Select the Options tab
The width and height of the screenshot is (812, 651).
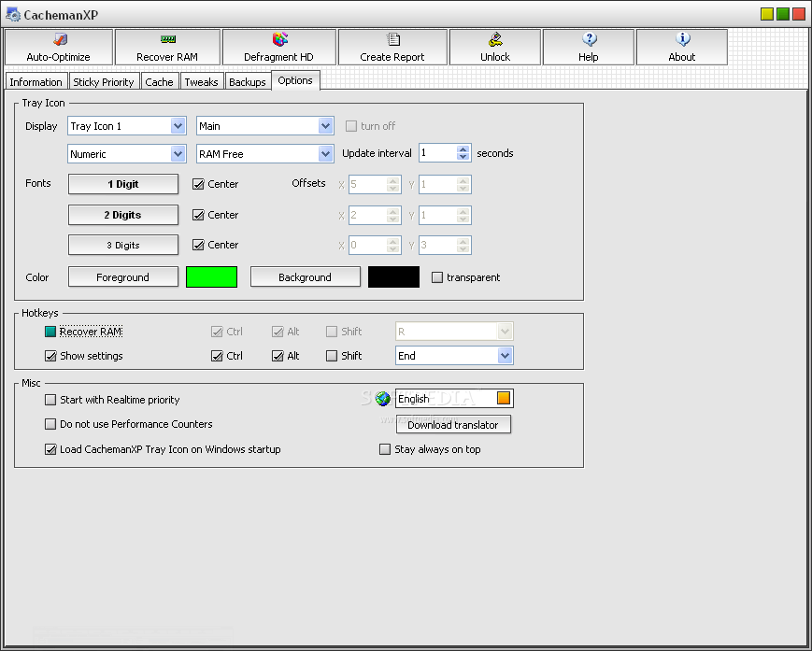[295, 80]
